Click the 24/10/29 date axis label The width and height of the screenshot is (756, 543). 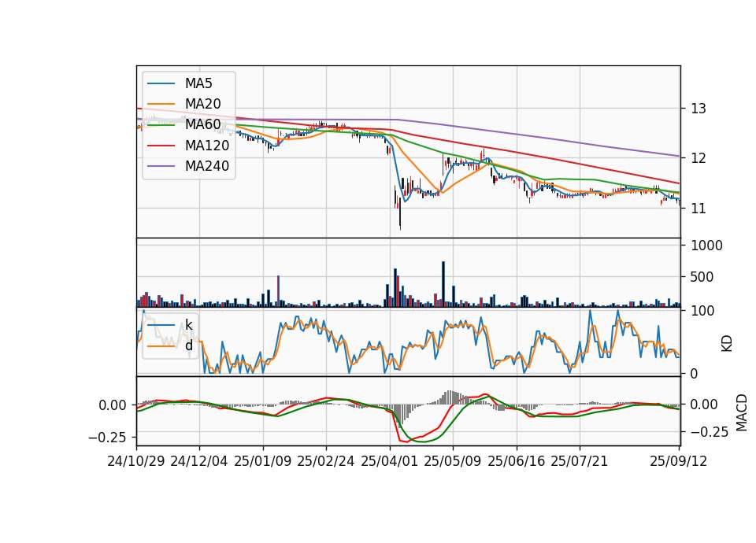pos(136,461)
